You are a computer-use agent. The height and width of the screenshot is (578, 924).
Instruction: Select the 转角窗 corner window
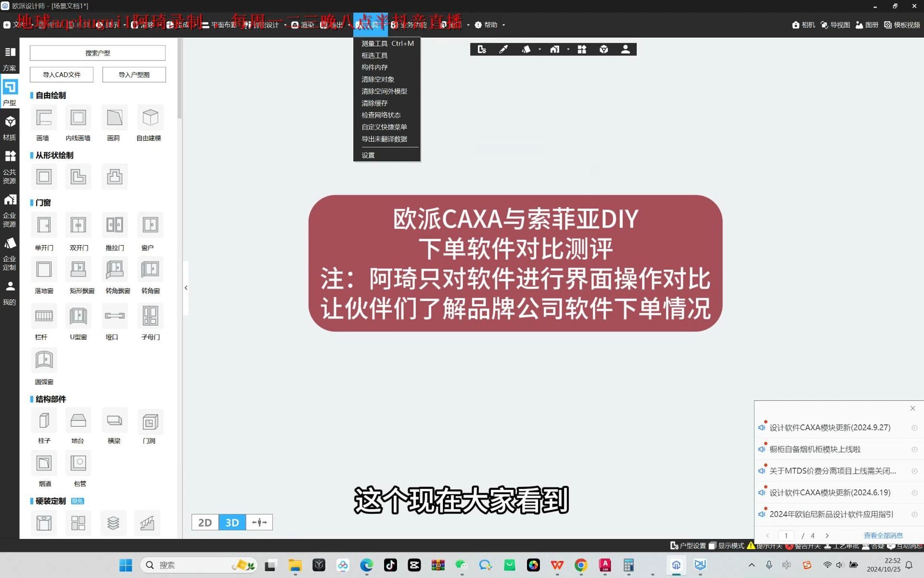150,269
